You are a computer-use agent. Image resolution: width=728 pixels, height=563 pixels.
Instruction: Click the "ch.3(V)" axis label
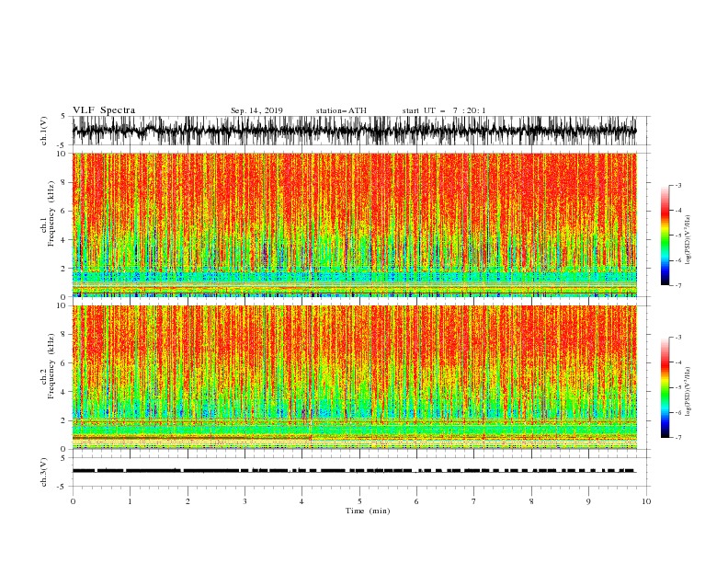(x=44, y=472)
